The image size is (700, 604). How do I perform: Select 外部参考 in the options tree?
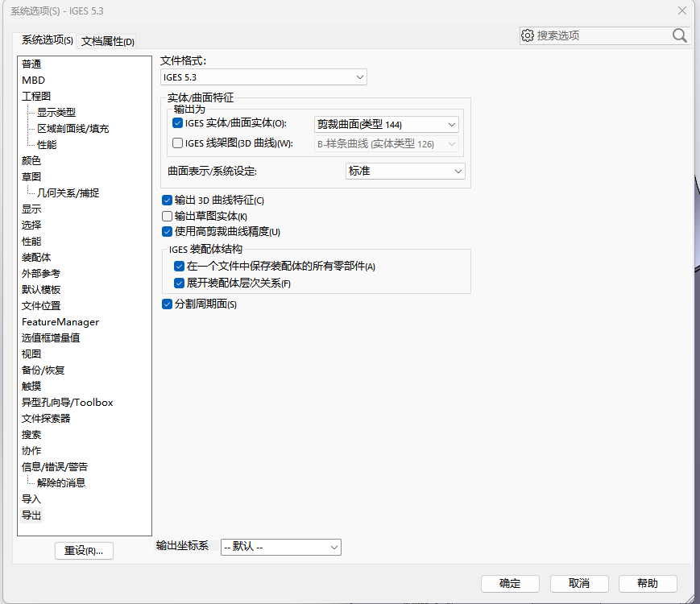pos(40,274)
